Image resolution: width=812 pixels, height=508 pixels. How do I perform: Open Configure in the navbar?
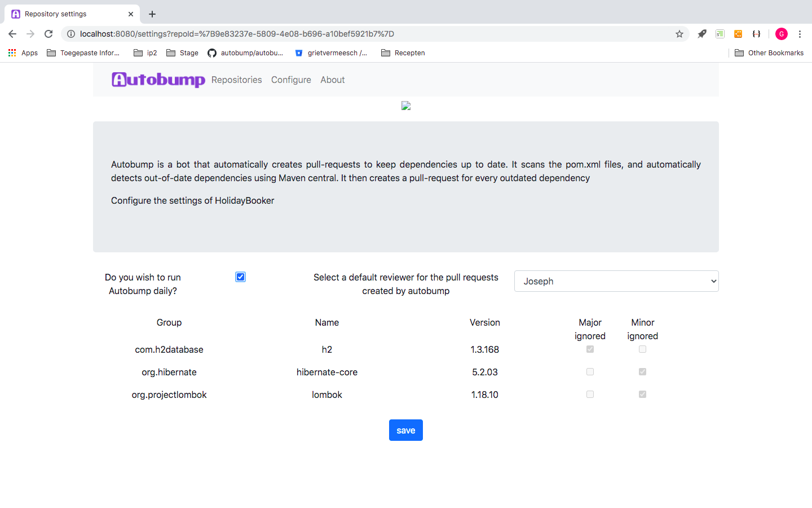291,80
